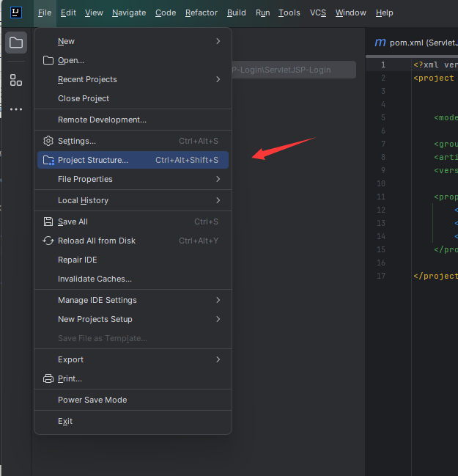
Task: Open the Project tool window folder icon
Action: [x=16, y=43]
